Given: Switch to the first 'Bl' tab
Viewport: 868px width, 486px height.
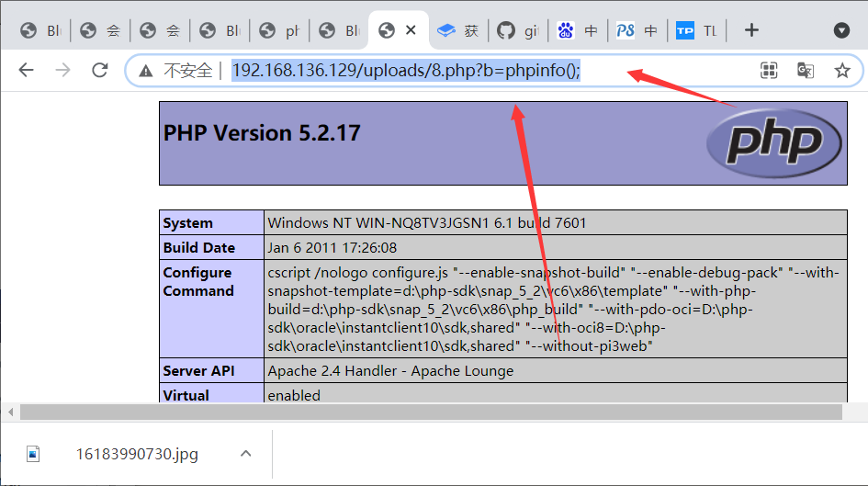Looking at the screenshot, I should (x=40, y=30).
